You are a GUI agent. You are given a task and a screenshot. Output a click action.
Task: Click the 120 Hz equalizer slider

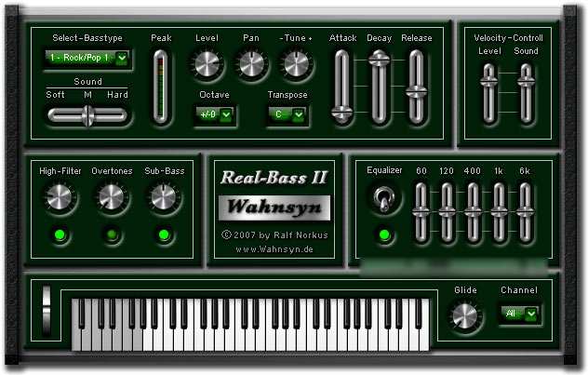pos(447,212)
